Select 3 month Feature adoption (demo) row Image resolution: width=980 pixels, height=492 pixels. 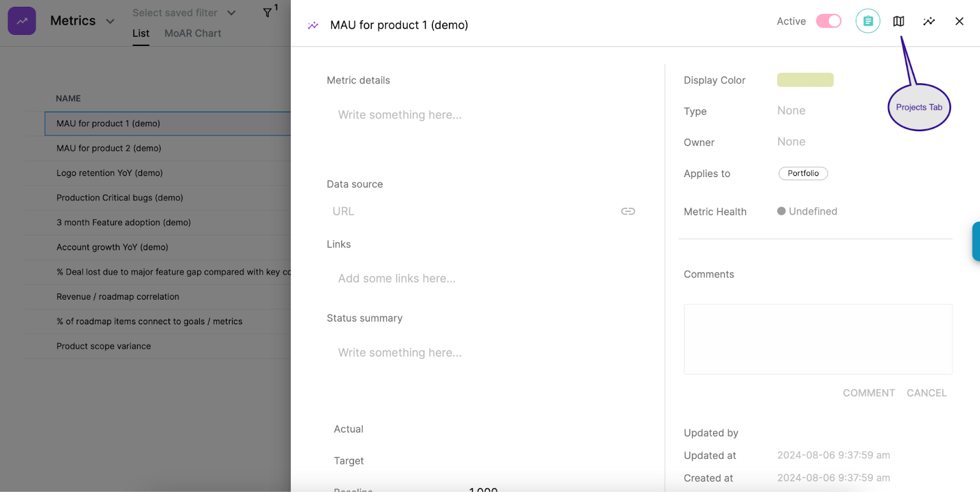pos(158,222)
